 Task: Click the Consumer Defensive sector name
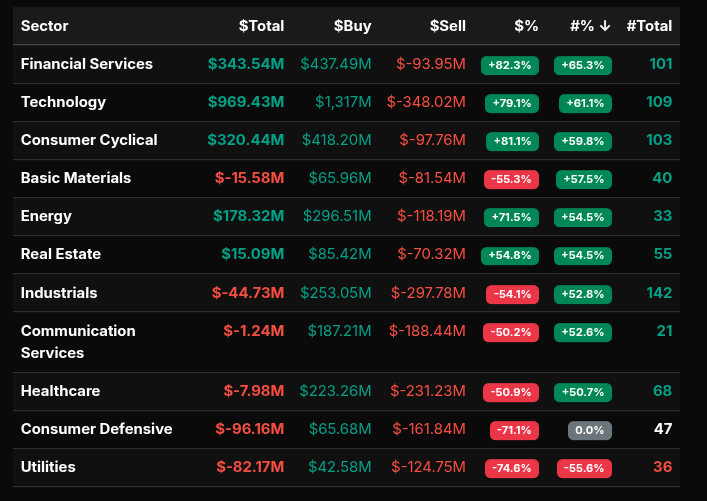(96, 429)
